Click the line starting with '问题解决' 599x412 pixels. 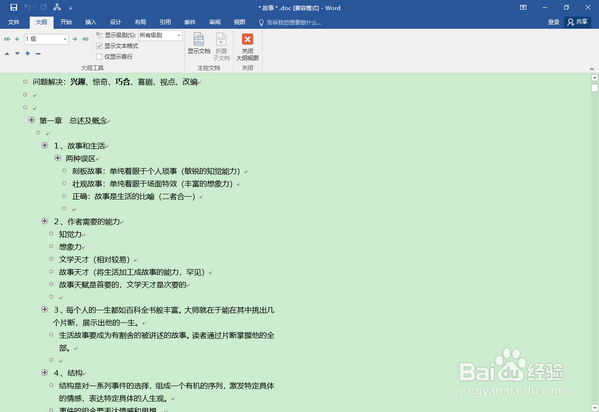tap(117, 82)
